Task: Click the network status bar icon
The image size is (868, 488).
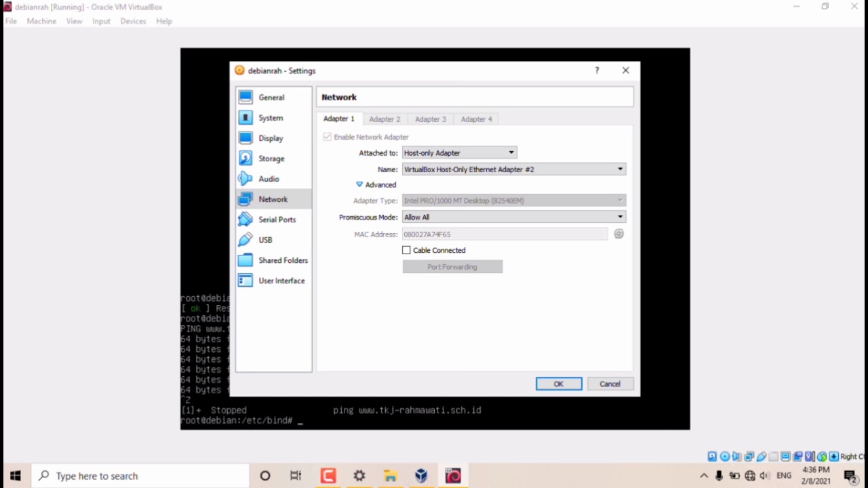Action: 749,456
